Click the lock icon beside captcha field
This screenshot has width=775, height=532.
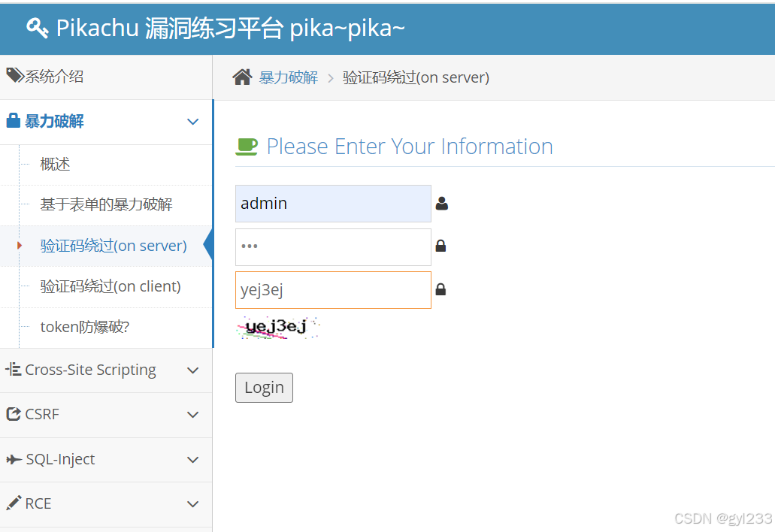click(441, 289)
